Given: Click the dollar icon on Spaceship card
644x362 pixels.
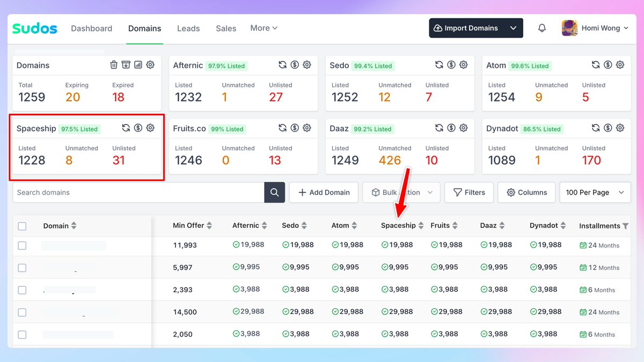Looking at the screenshot, I should (x=138, y=128).
